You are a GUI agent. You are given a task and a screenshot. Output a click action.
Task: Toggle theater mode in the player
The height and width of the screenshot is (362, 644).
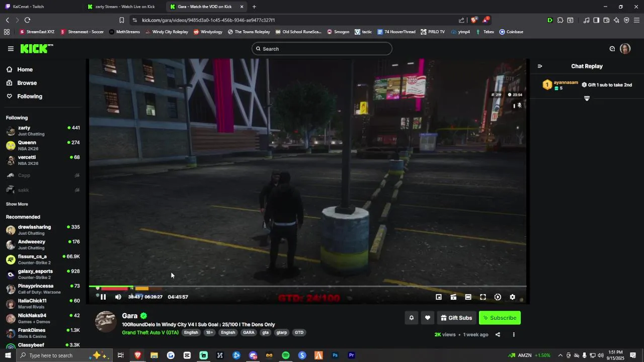[468, 297]
